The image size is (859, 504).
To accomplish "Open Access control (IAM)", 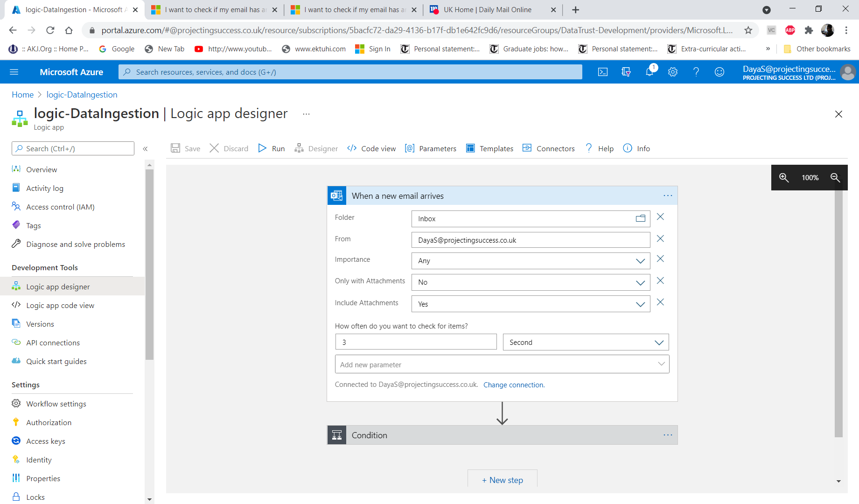I will tap(60, 207).
